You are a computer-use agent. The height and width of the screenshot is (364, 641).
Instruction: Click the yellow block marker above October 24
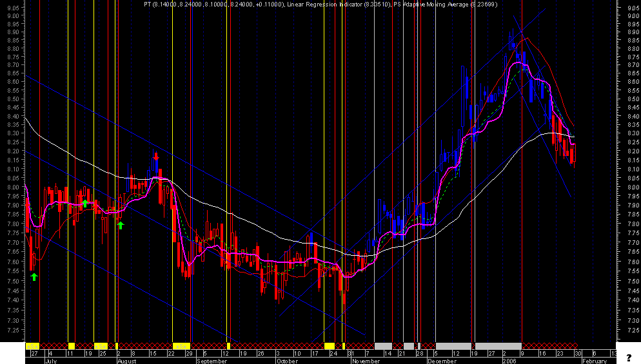tap(330, 346)
